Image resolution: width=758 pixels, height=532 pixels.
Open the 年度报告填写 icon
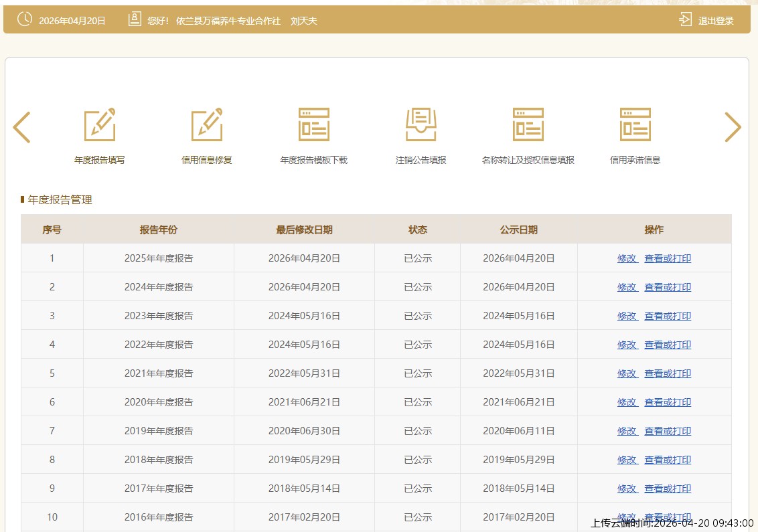click(x=100, y=125)
